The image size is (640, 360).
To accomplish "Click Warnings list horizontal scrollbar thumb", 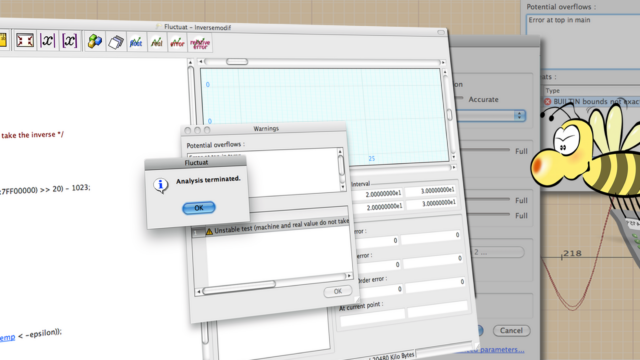I will 239,287.
